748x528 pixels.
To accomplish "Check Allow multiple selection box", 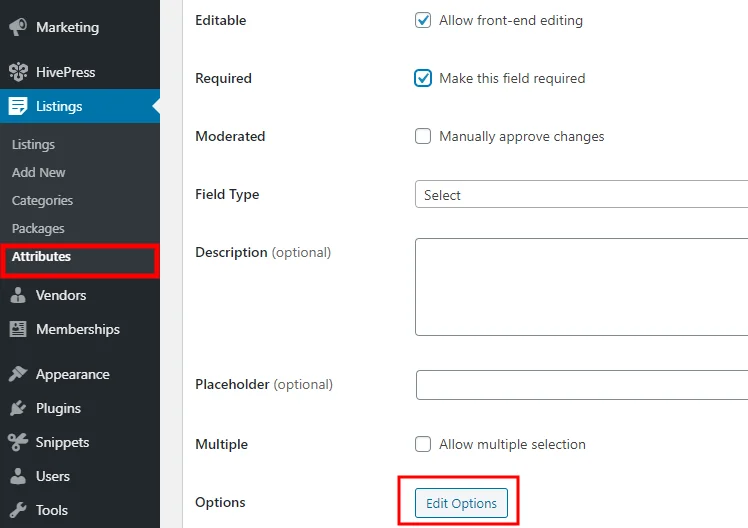I will pyautogui.click(x=423, y=444).
